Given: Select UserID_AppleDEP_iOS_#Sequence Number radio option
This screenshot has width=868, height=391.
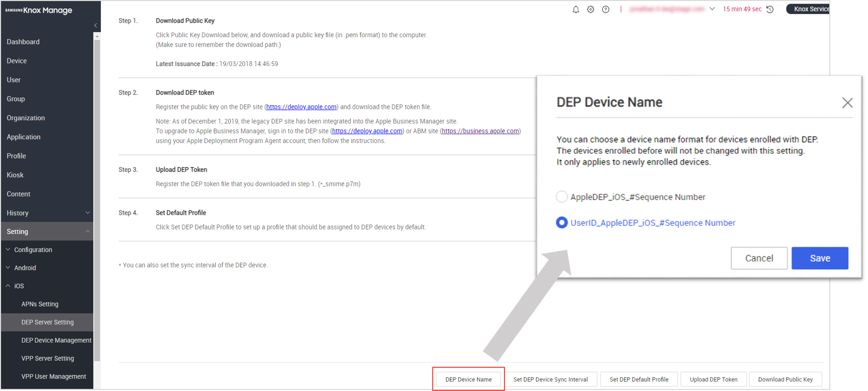Looking at the screenshot, I should coord(562,223).
